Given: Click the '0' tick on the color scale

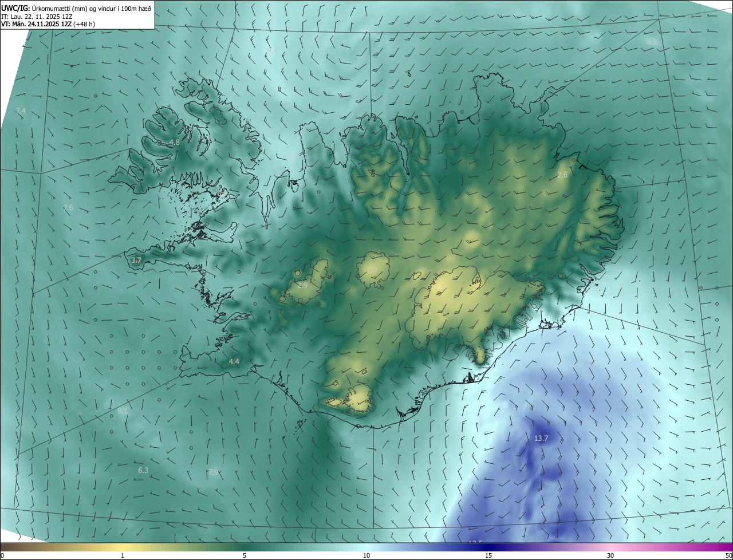Looking at the screenshot, I should (x=2, y=555).
